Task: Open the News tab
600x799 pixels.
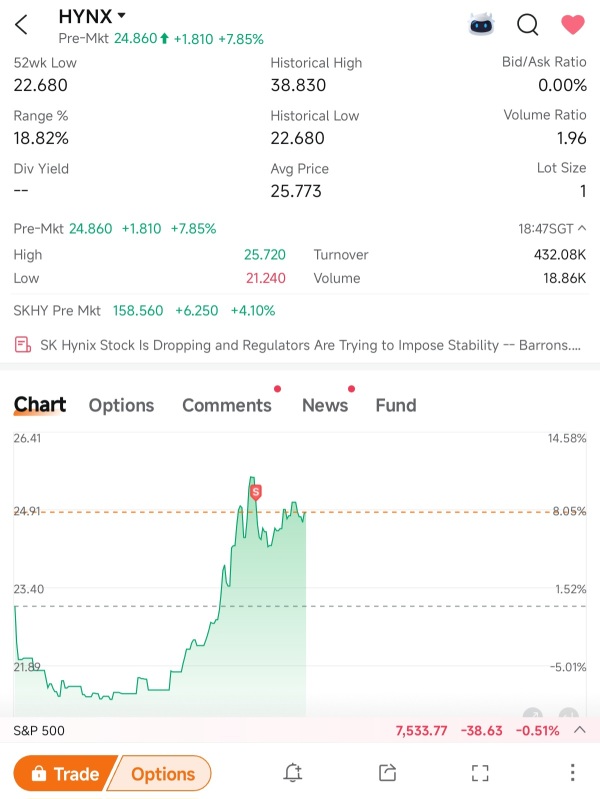Action: 325,405
